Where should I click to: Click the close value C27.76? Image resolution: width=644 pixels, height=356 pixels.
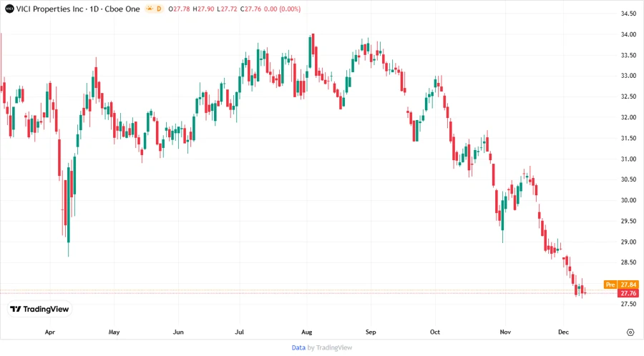(250, 9)
